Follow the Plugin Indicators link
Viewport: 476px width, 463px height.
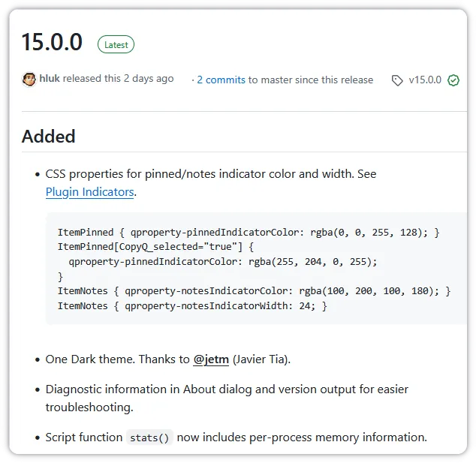[90, 192]
